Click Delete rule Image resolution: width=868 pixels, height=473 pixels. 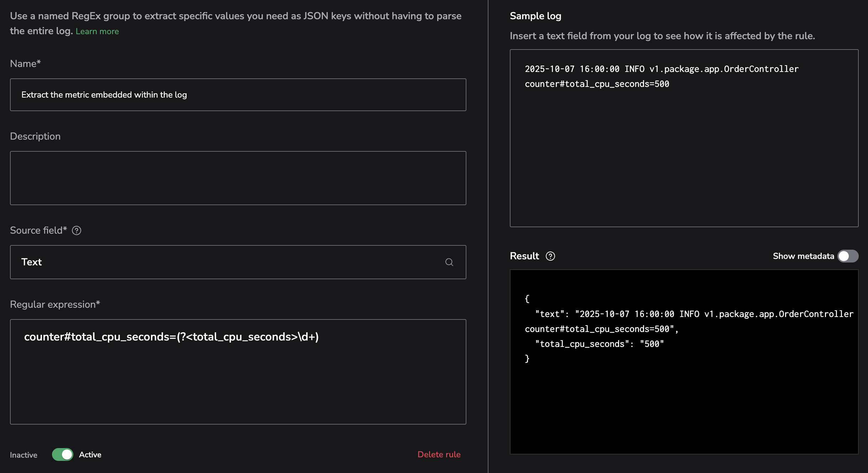pyautogui.click(x=439, y=454)
